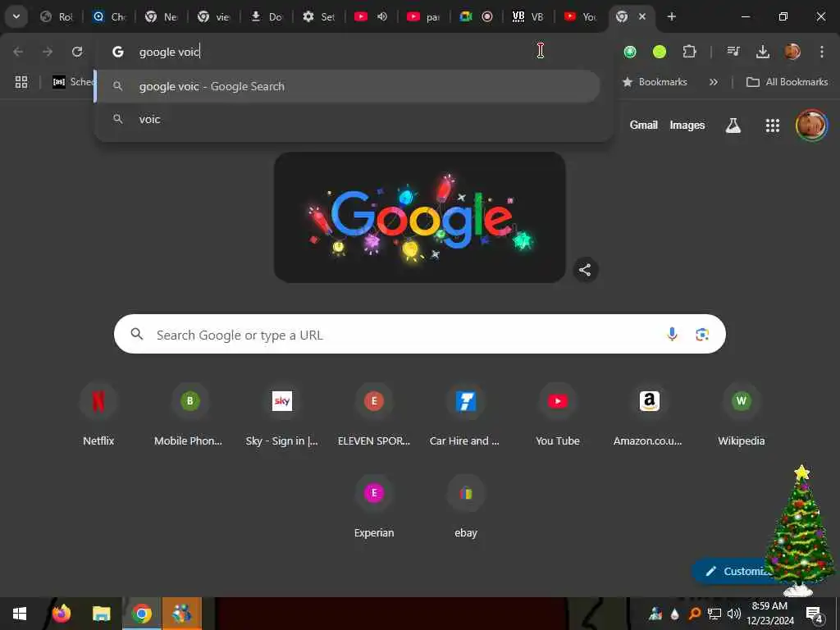The width and height of the screenshot is (840, 630).
Task: Open the system volume speaker icon
Action: [734, 614]
